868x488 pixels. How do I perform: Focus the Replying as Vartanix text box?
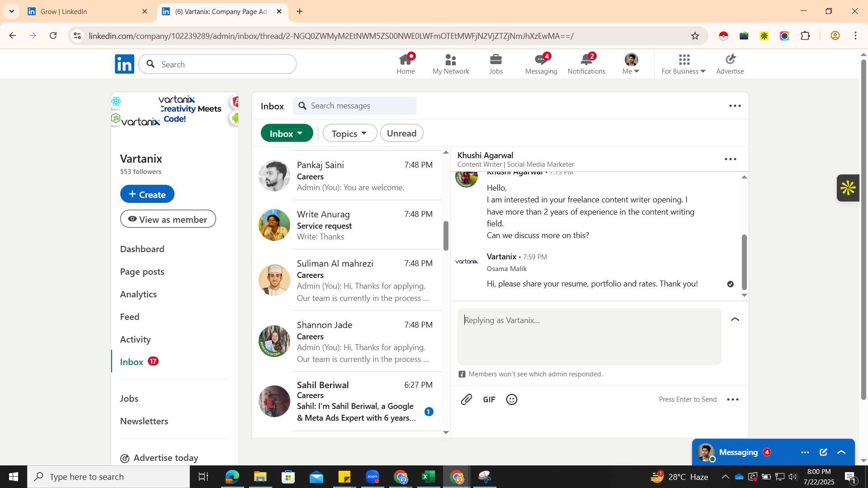589,337
